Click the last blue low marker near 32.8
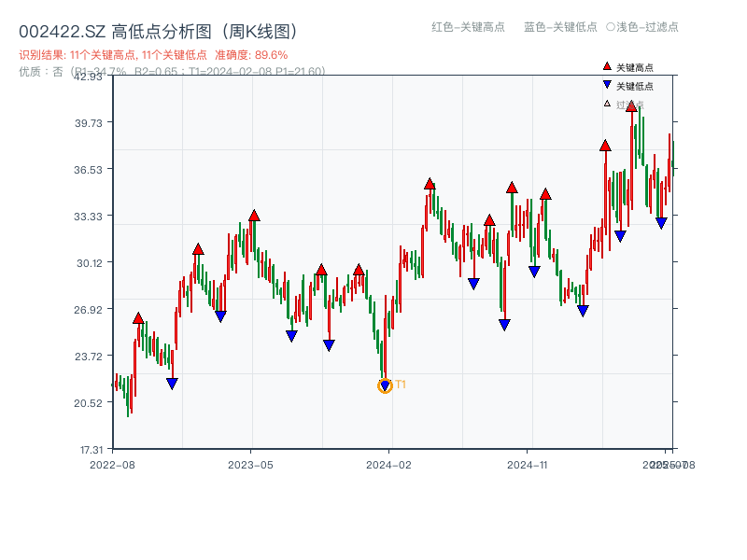 [661, 223]
